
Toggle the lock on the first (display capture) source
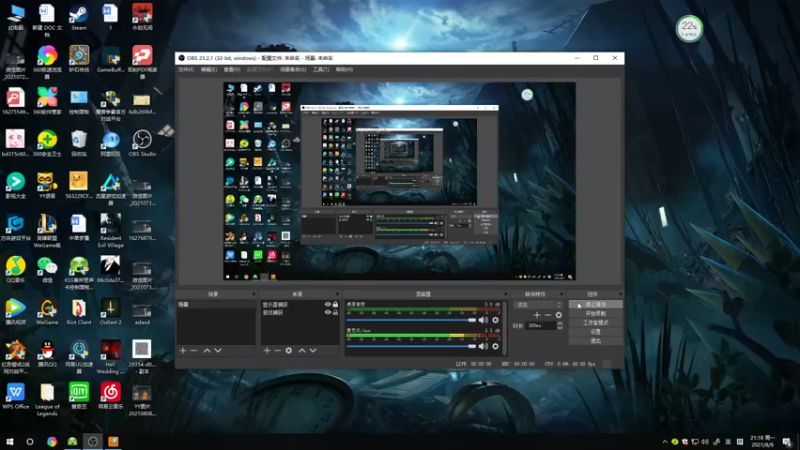point(335,305)
